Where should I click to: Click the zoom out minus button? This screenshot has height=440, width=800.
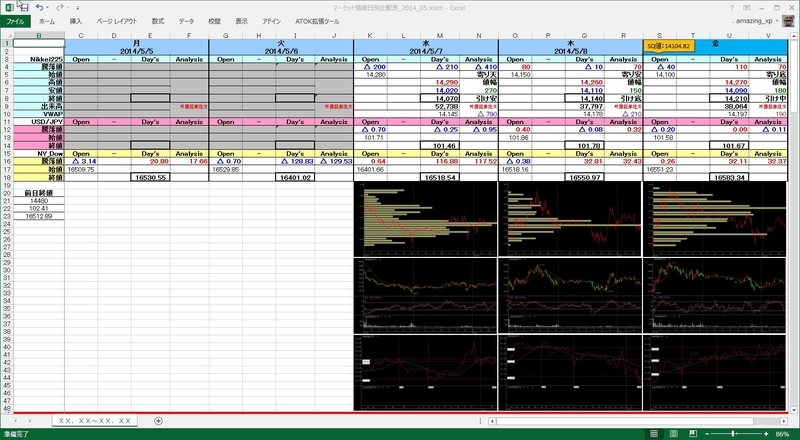[707, 434]
